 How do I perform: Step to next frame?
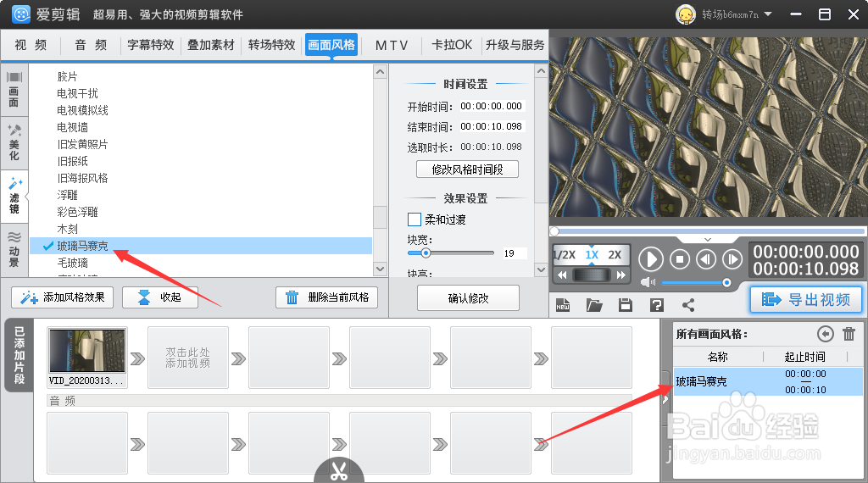[732, 259]
